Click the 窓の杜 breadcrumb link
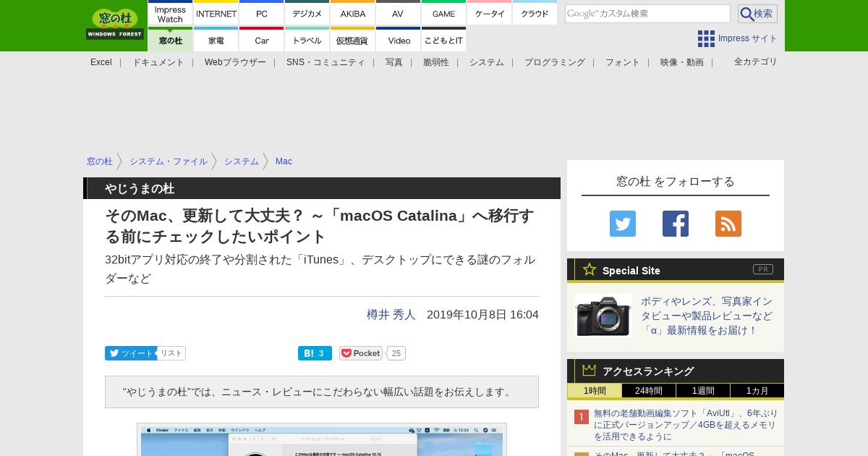The width and height of the screenshot is (868, 456). tap(100, 161)
